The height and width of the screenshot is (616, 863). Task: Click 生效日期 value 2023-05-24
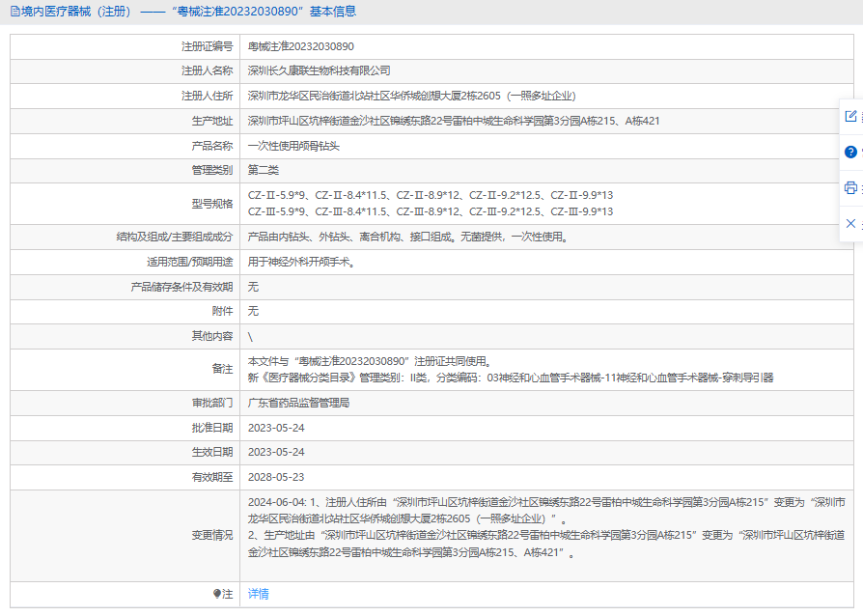click(276, 452)
